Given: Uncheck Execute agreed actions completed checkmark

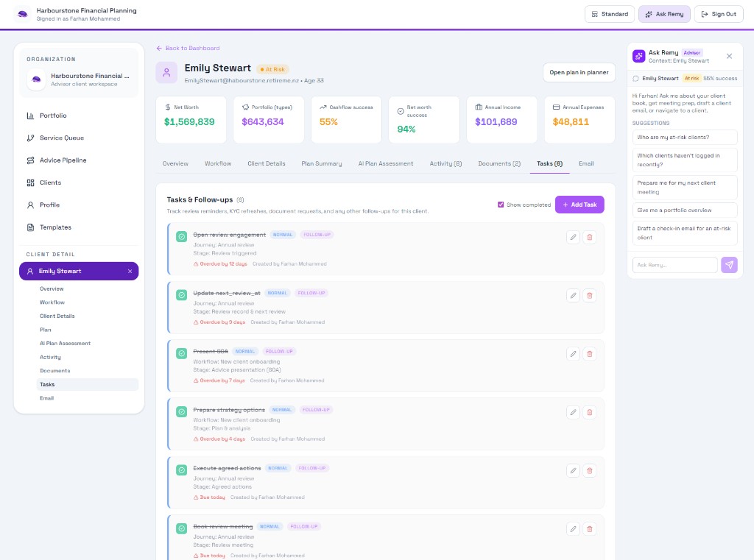Looking at the screenshot, I should [x=181, y=470].
